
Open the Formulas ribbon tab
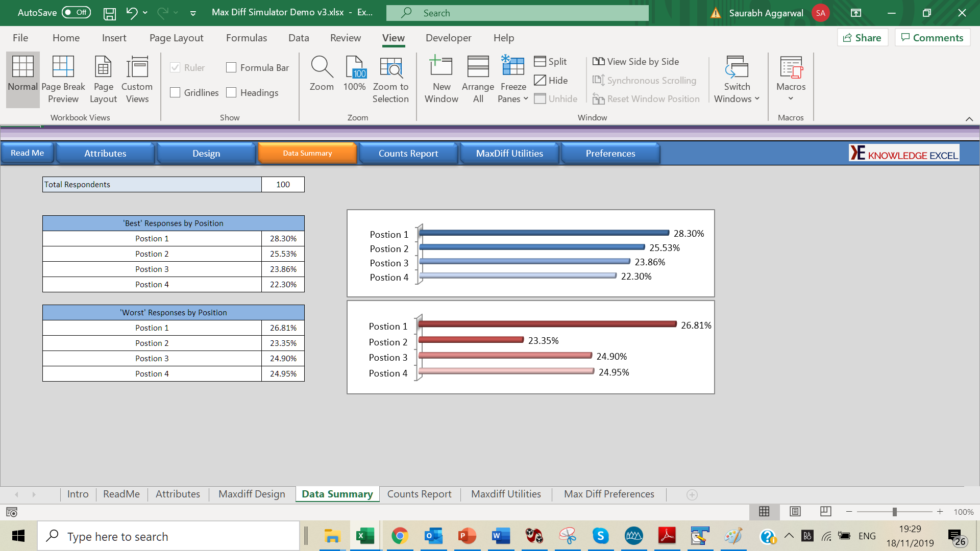pos(246,38)
